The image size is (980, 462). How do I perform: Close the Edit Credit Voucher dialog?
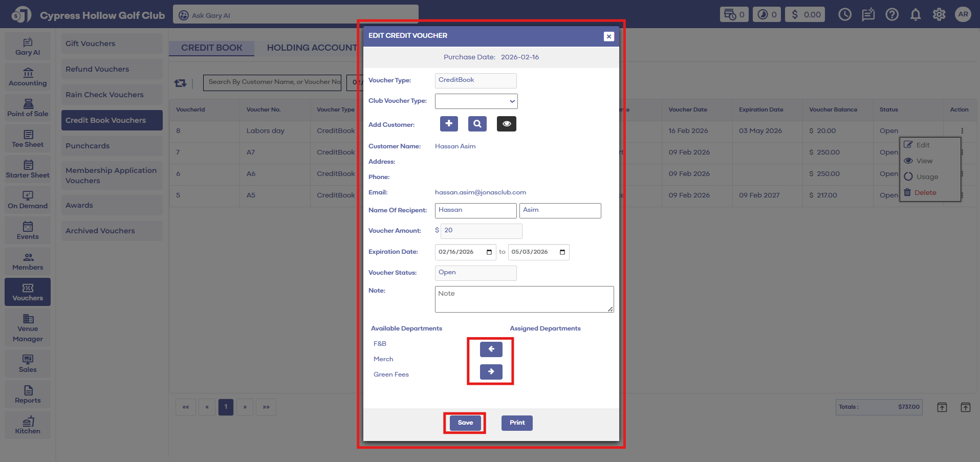point(608,36)
